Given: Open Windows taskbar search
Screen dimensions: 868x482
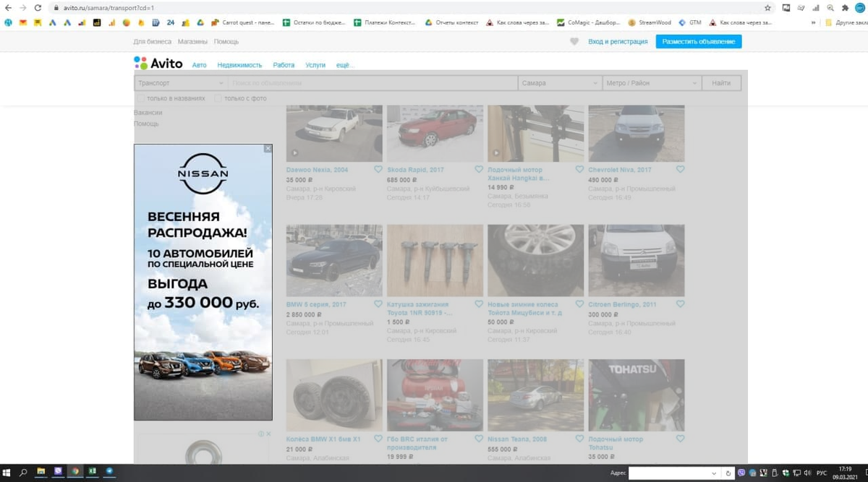Looking at the screenshot, I should (23, 473).
